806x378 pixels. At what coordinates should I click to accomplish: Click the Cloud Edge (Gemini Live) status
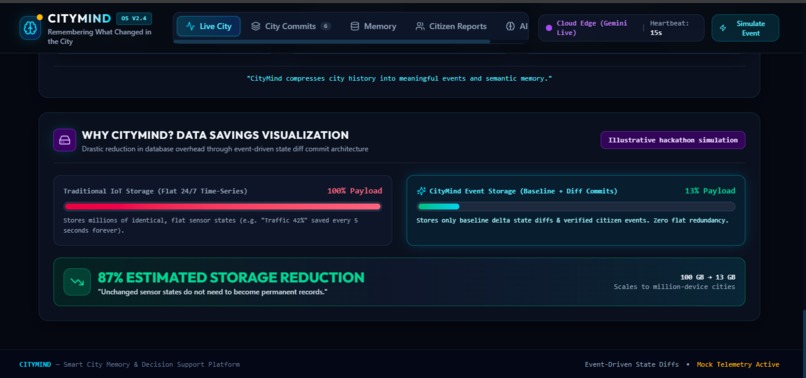(x=592, y=28)
